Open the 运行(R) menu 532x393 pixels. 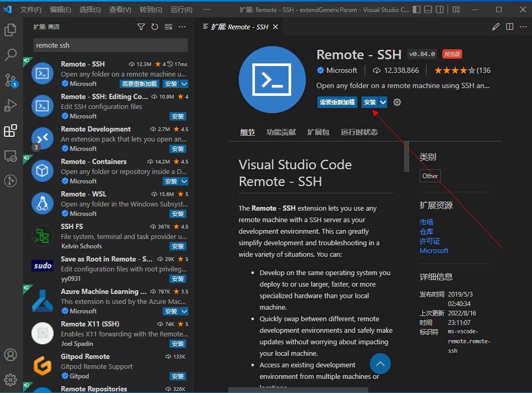point(182,9)
